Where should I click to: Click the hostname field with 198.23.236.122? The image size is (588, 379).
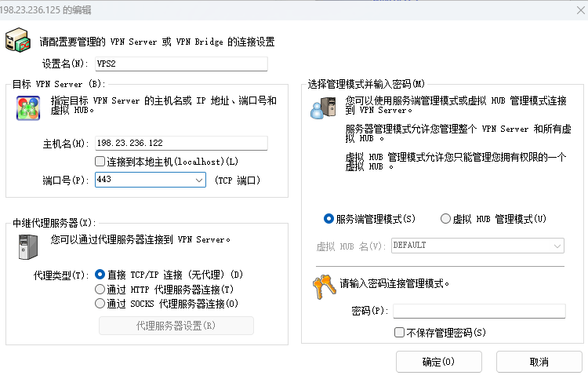[180, 143]
